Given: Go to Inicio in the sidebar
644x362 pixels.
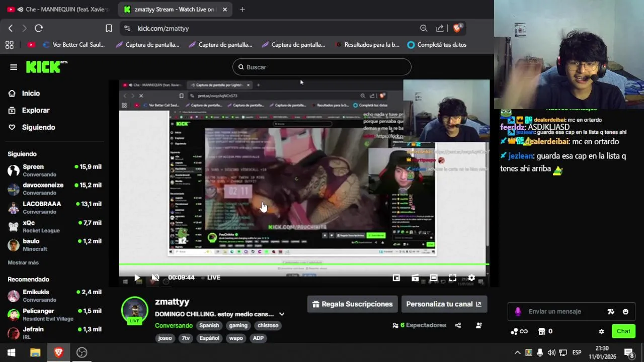Looking at the screenshot, I should [24, 94].
